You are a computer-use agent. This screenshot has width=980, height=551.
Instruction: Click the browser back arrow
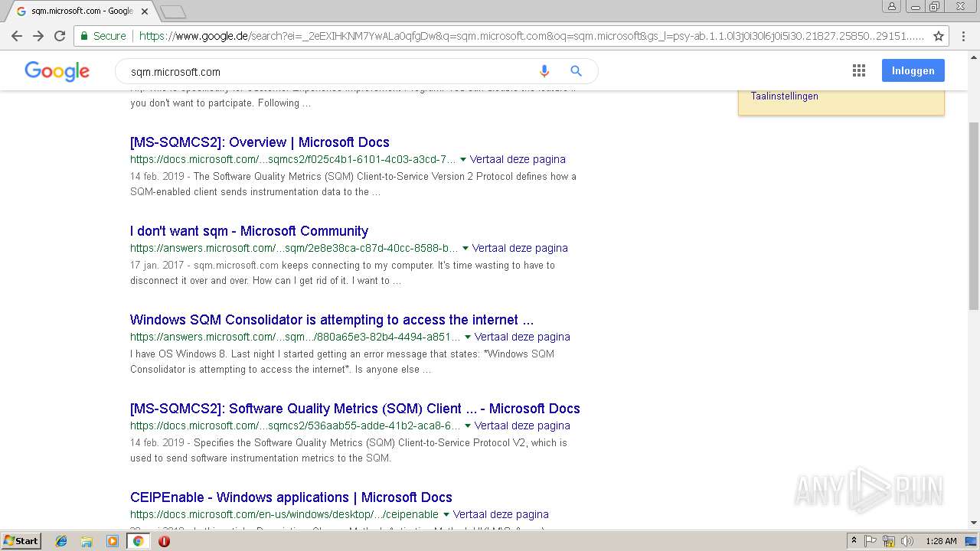(x=17, y=36)
